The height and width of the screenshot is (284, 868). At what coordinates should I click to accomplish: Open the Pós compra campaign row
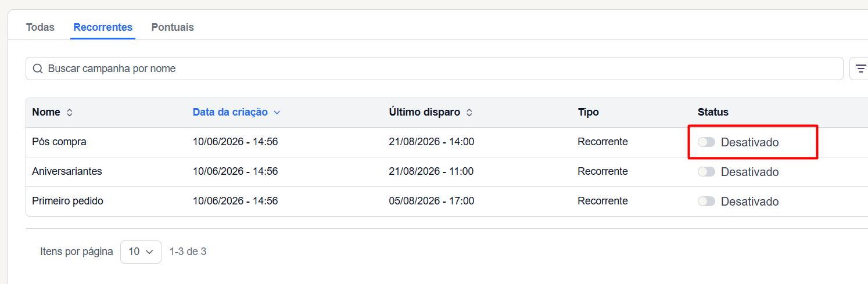(447, 142)
